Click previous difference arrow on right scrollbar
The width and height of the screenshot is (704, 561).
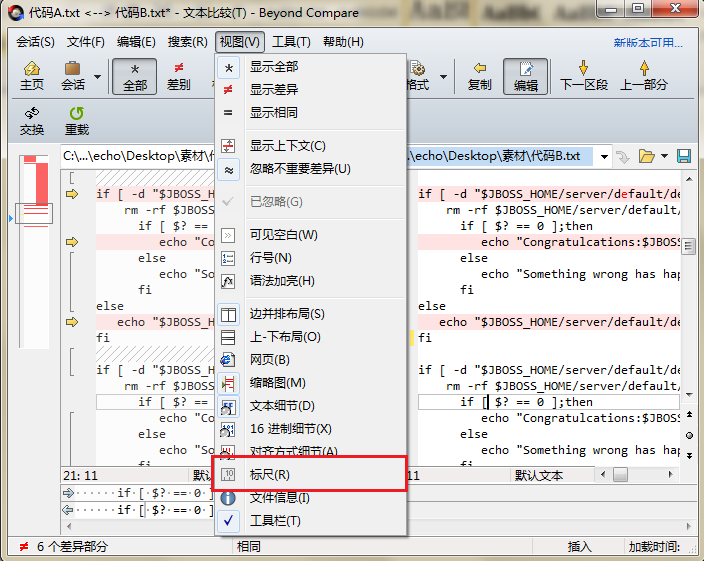pyautogui.click(x=689, y=414)
